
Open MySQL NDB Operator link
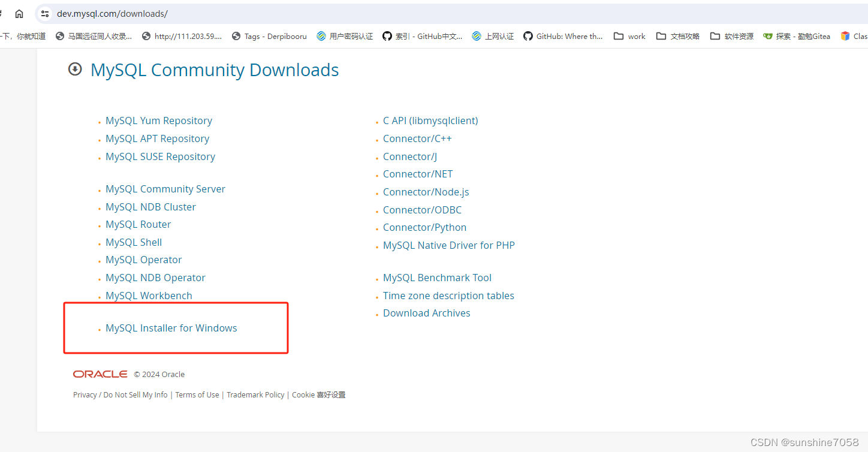pos(155,278)
